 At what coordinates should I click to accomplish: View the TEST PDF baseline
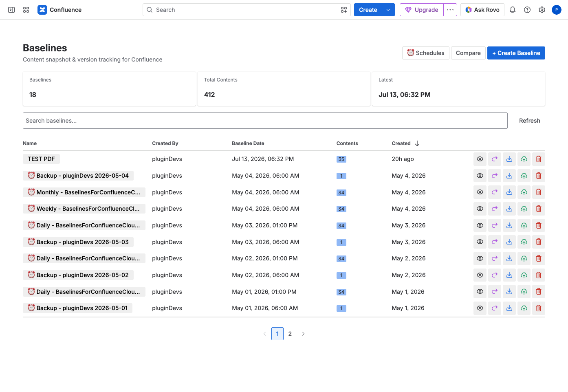click(x=480, y=159)
